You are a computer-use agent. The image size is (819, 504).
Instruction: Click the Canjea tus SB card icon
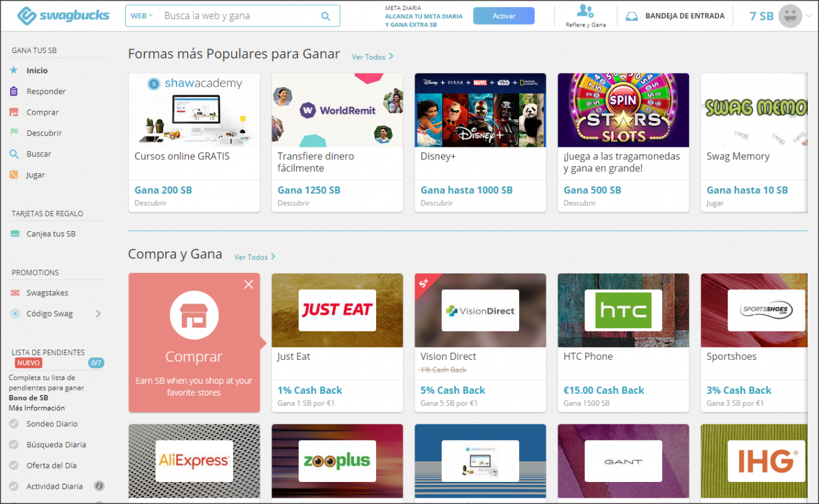coord(14,234)
